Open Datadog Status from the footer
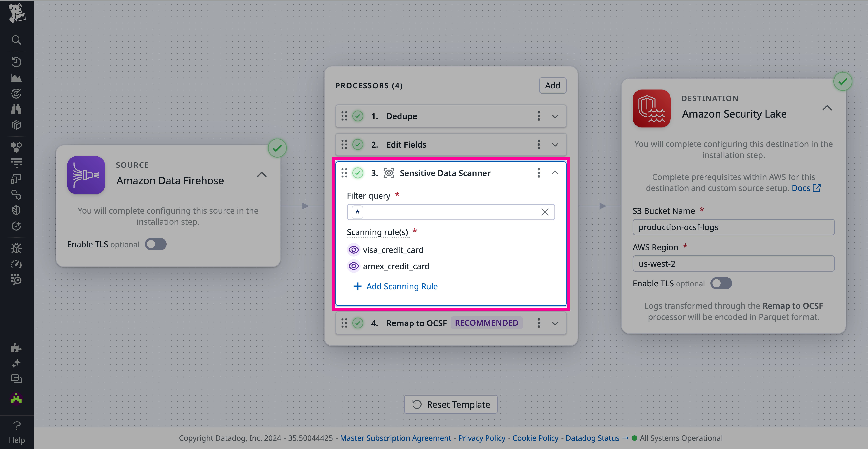The image size is (868, 449). click(x=592, y=438)
